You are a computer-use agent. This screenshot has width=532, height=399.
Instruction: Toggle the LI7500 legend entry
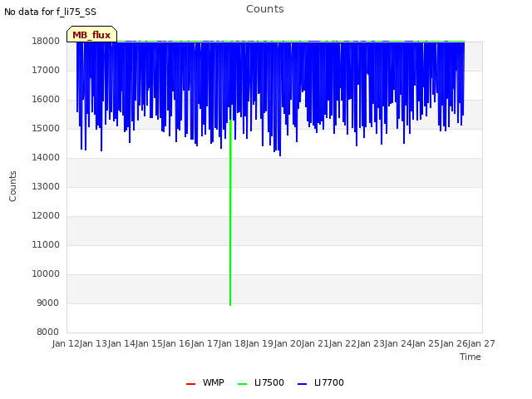[x=260, y=382]
